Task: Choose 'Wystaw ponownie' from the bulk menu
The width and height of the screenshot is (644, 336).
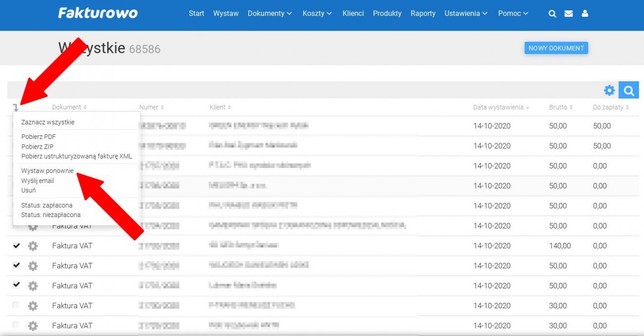Action: click(48, 171)
